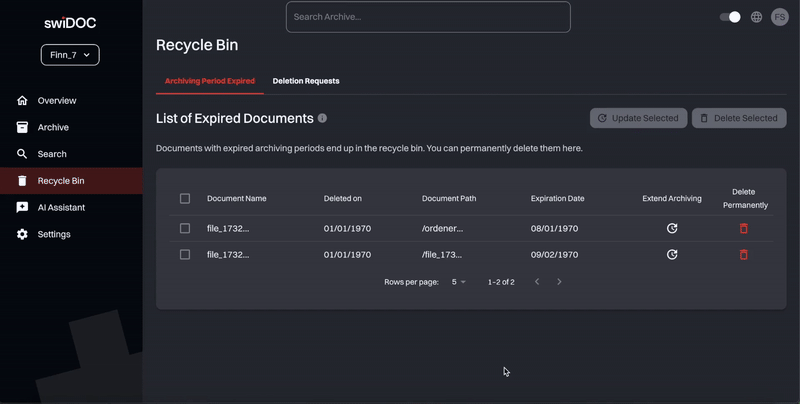
Task: Click extend archiving icon for first document
Action: point(672,229)
